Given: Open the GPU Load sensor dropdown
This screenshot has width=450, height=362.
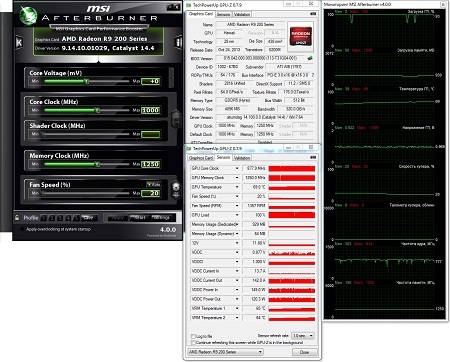Looking at the screenshot, I should pos(237,215).
